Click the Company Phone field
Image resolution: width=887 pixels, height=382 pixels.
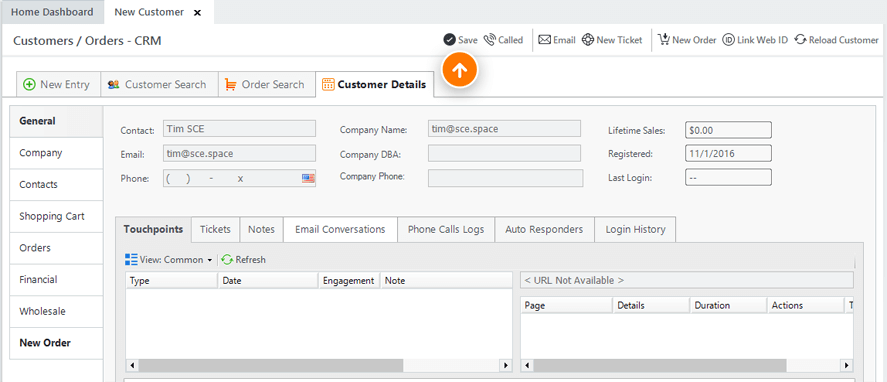click(x=505, y=178)
